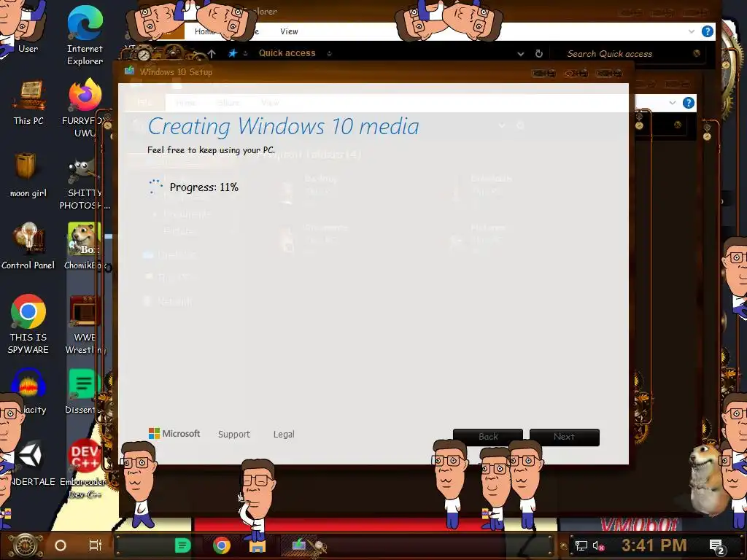The width and height of the screenshot is (747, 560).
Task: Open Cortana circle on taskbar
Action: (x=60, y=545)
